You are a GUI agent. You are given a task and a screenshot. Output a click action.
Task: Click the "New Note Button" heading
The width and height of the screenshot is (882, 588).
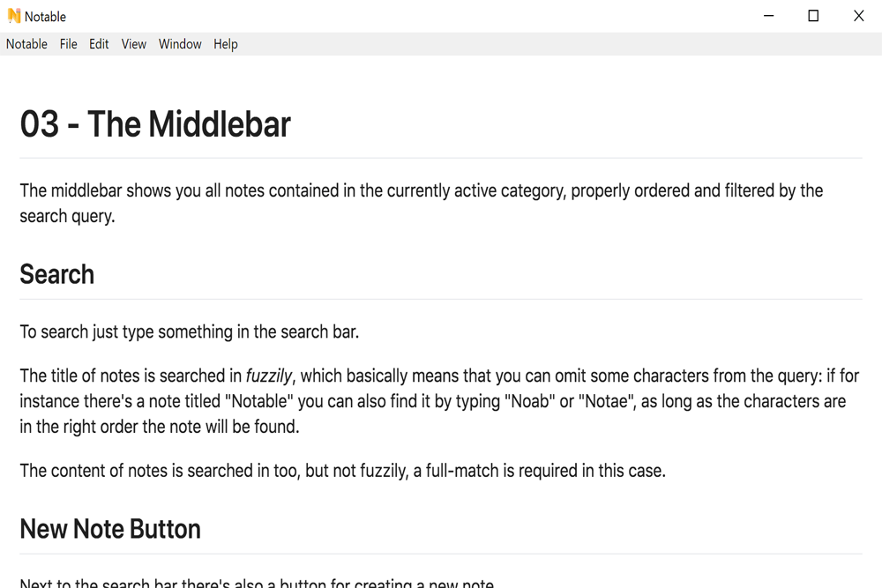110,529
